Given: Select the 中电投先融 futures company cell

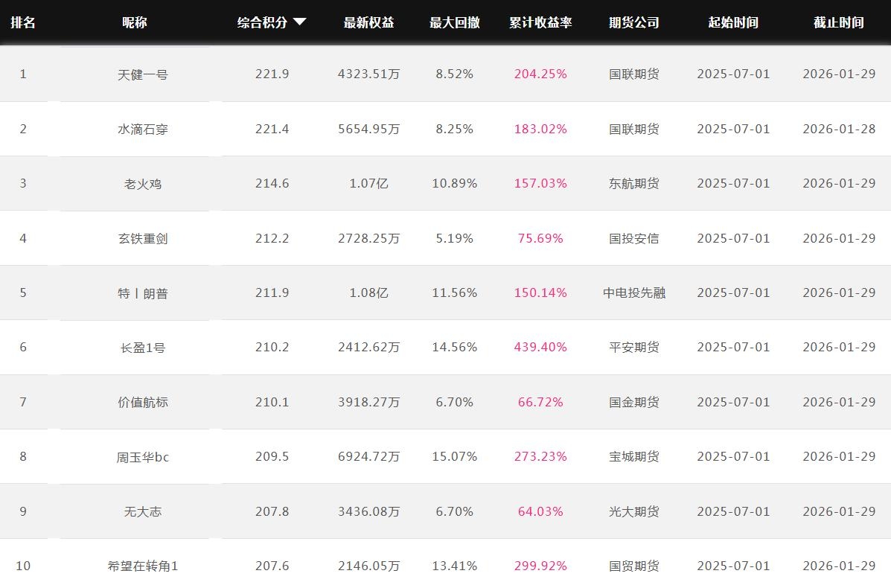Looking at the screenshot, I should (x=633, y=293).
